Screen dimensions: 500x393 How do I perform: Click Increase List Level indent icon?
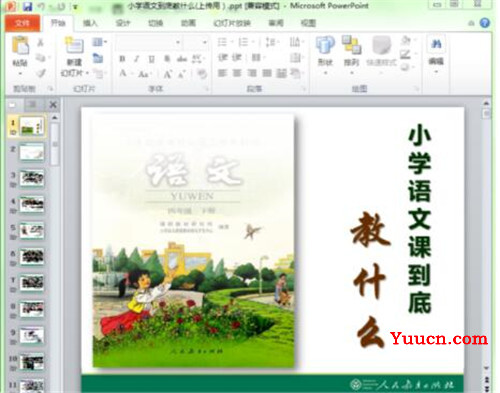[236, 58]
